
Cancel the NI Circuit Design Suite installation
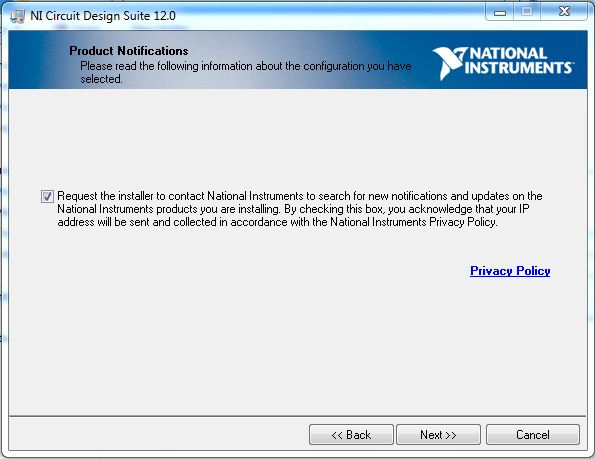point(533,434)
